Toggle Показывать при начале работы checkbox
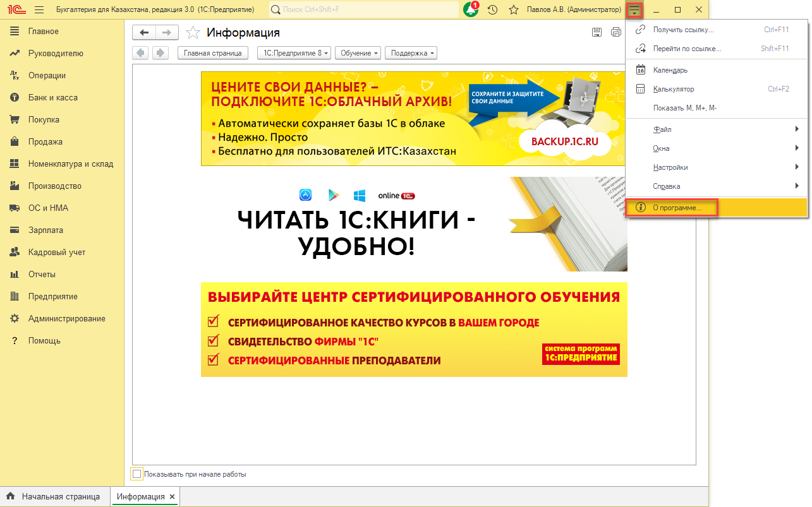This screenshot has height=507, width=812. coord(136,474)
